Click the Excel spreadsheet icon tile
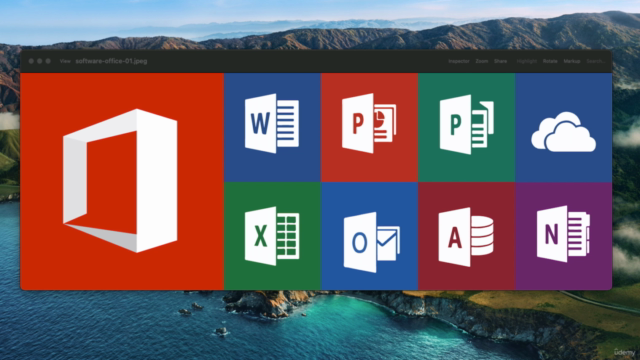This screenshot has height=360, width=640. tap(272, 236)
